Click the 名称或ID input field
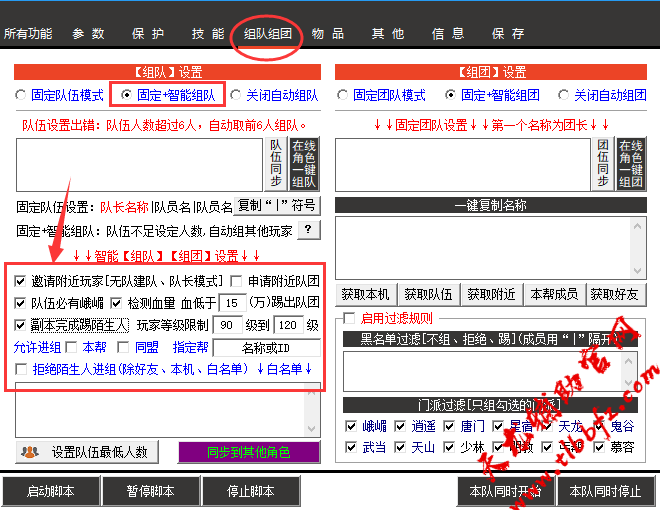660x510 pixels. [x=266, y=348]
